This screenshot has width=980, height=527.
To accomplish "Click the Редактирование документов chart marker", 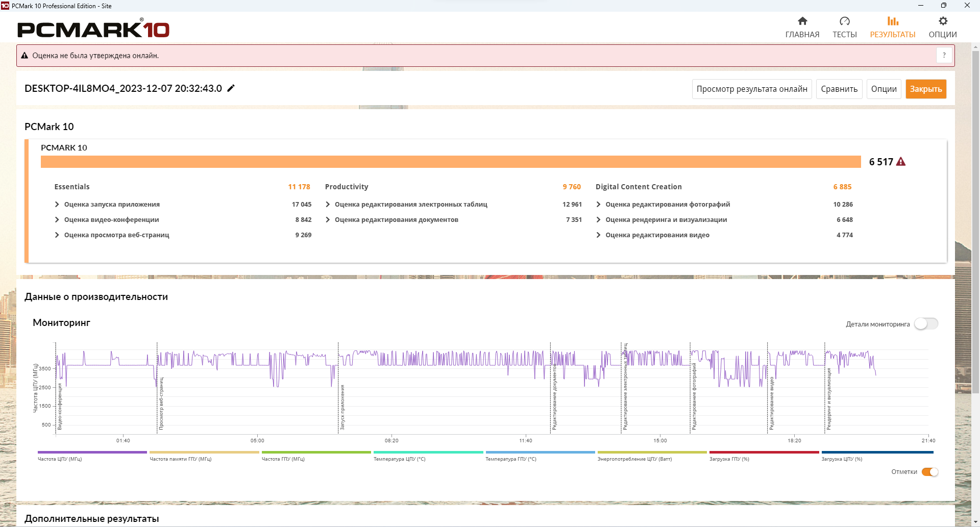I will [555, 397].
